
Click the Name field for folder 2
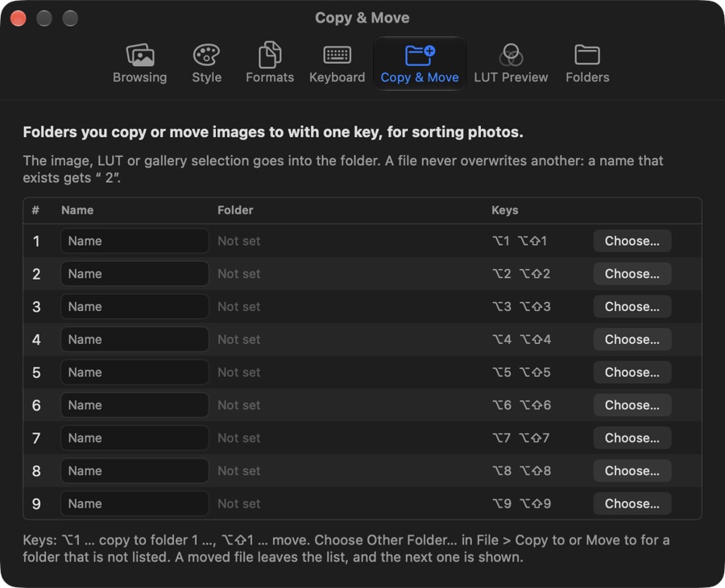[x=135, y=274]
